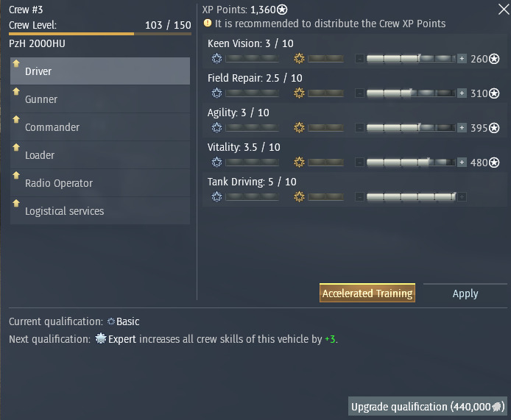Screen dimensions: 511x420
Task: Click Upgrade qualification for 440,000
Action: [x=428, y=406]
